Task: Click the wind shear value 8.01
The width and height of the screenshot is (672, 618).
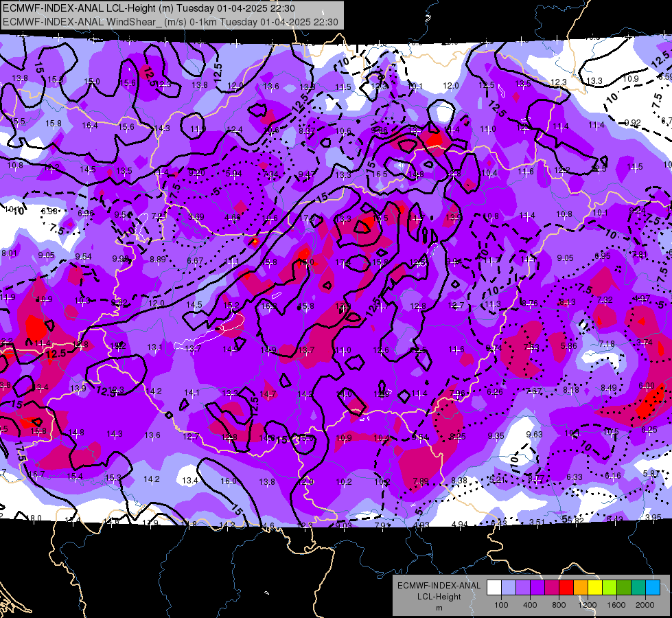Action: [x=9, y=253]
